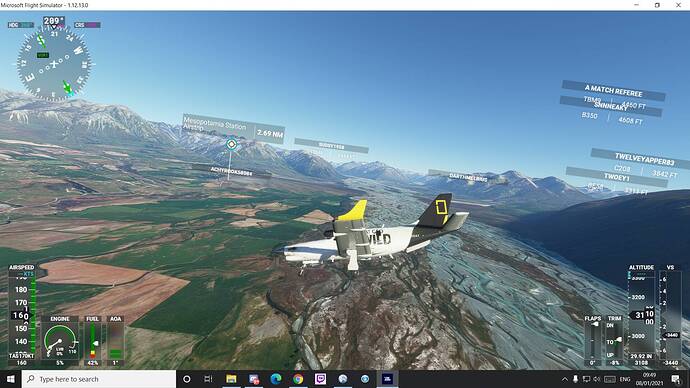Click the CRS indicator label
Viewport: 690px width, 388px height.
click(x=87, y=25)
